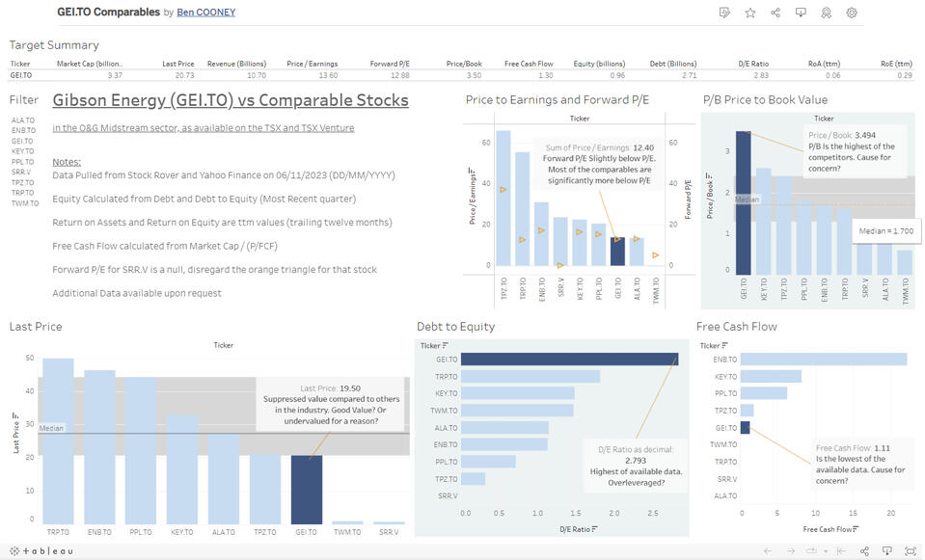Viewport: 925px width, 560px height.
Task: Select KEY.TO in the Filter list
Action: pos(23,151)
